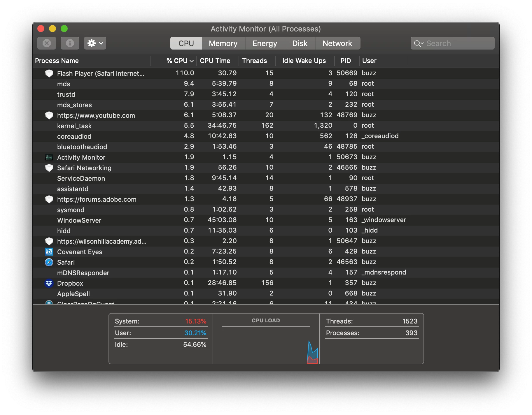Select the trustd process row
The height and width of the screenshot is (415, 532).
tap(266, 94)
